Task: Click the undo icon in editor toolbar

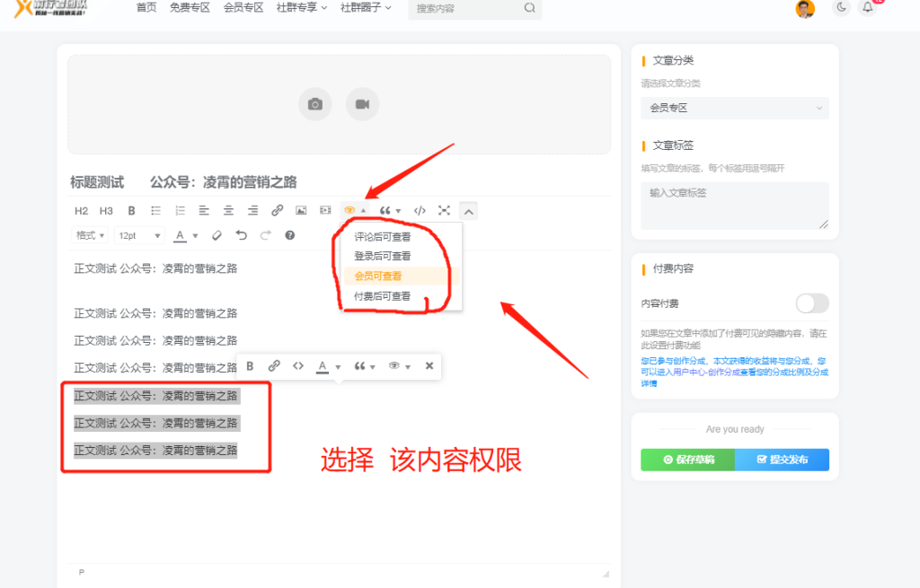Action: pos(240,235)
